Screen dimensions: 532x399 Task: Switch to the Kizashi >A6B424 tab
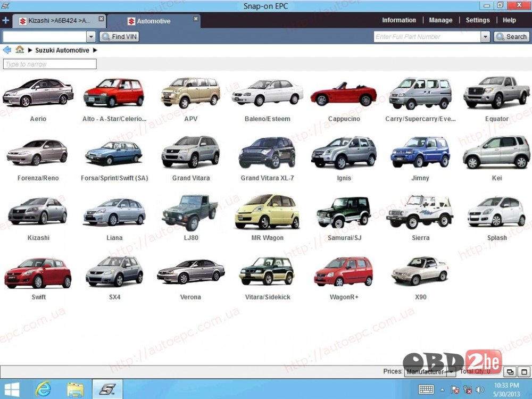pos(59,21)
